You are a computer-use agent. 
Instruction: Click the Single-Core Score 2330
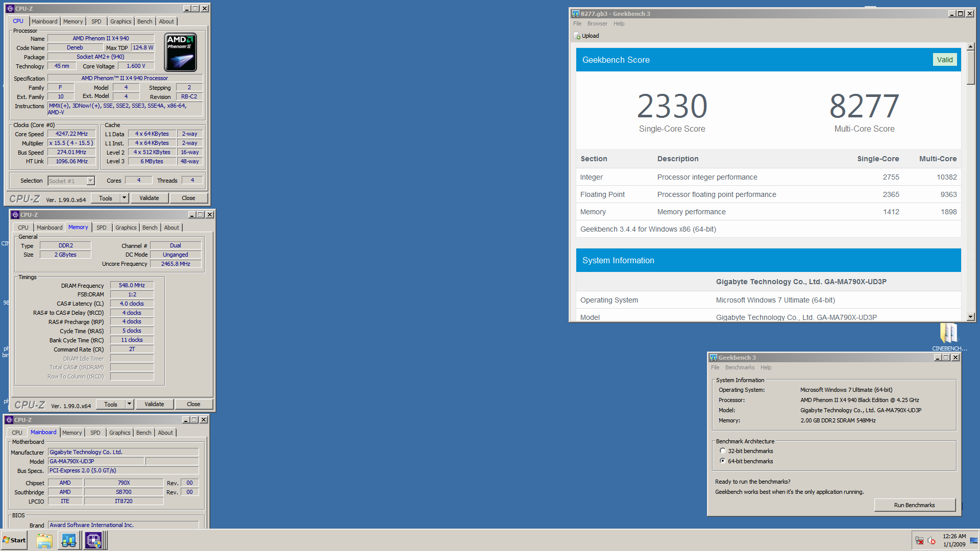(x=672, y=106)
